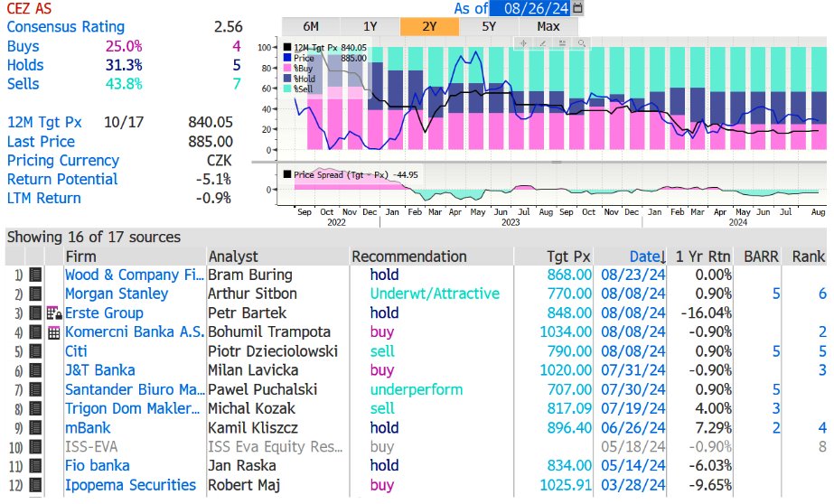Open Komercni Banka A.S. firm link
Image resolution: width=834 pixels, height=504 pixels.
(x=135, y=332)
